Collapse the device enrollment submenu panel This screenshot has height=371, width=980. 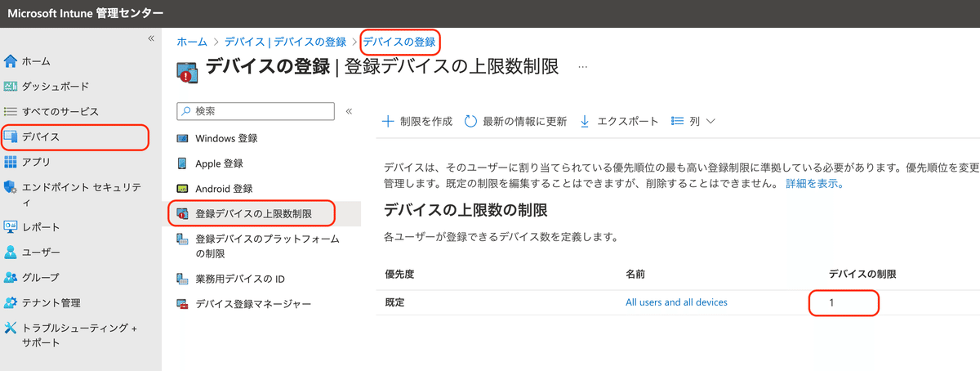(349, 111)
